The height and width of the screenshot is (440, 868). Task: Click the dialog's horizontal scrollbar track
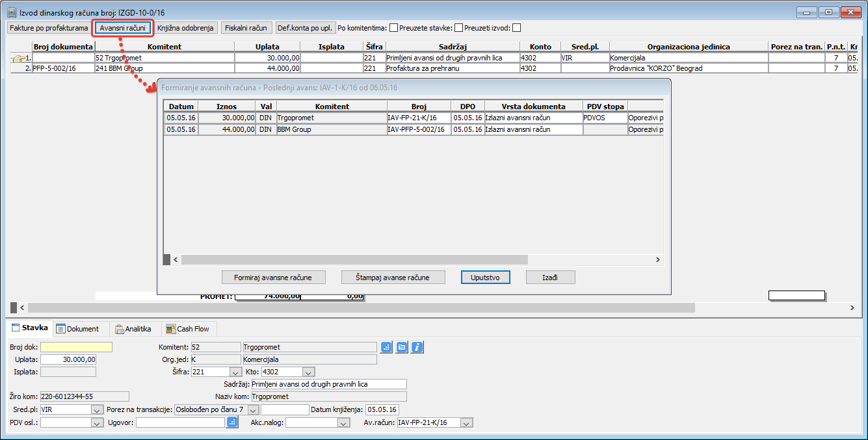416,259
